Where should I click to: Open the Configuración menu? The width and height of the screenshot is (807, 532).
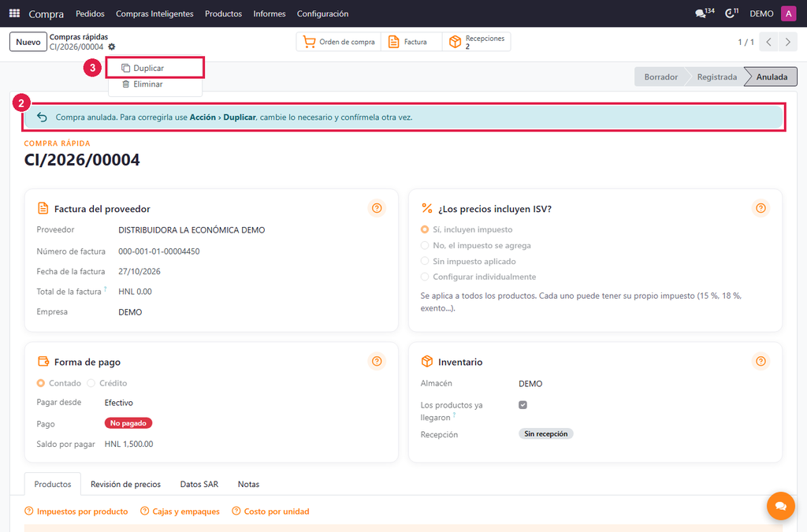(x=322, y=13)
